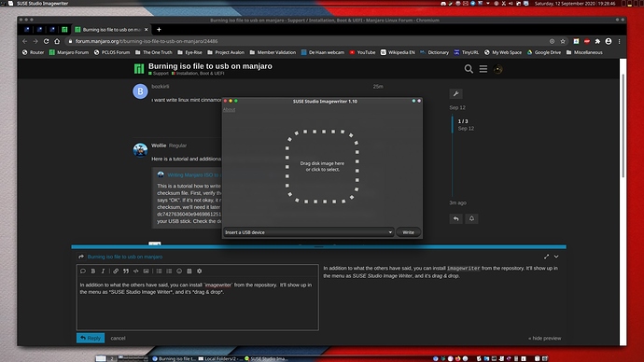Apply blockquote formatting in the editor
Viewport: 644px width, 362px height.
point(126,271)
